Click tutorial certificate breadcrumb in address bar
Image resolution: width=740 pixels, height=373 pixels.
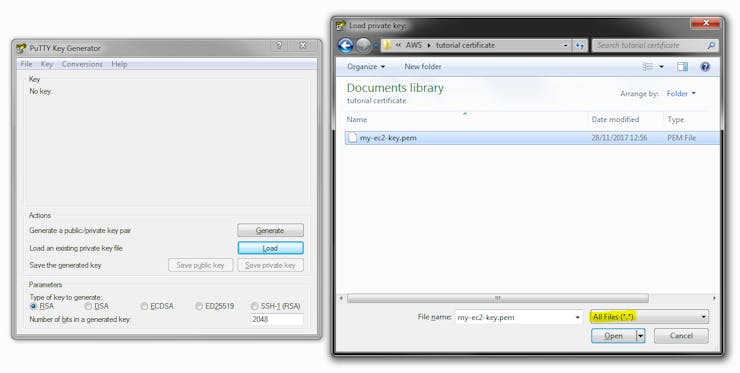(x=465, y=45)
